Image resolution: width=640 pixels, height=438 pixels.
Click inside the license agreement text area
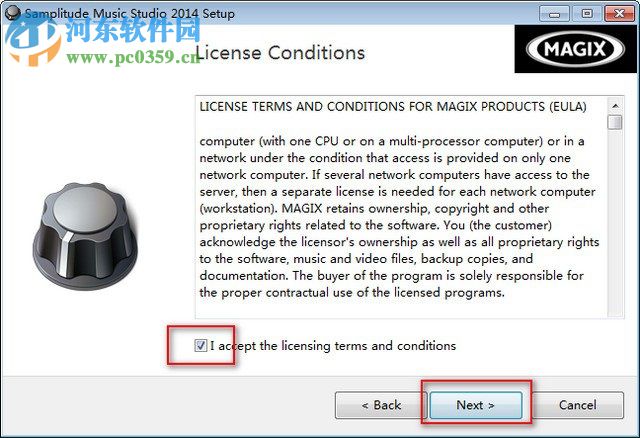pyautogui.click(x=401, y=208)
